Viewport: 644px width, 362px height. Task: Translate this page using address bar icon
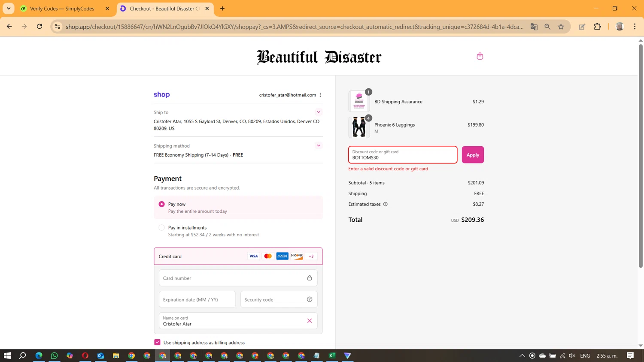(x=534, y=27)
